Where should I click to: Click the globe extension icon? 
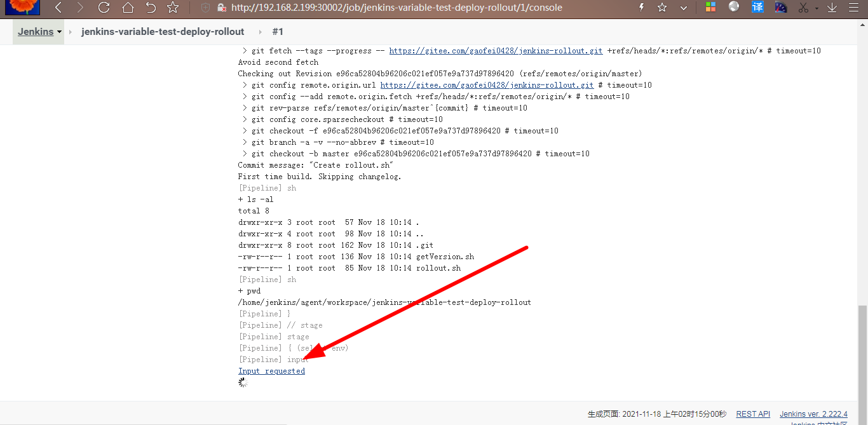coord(734,7)
